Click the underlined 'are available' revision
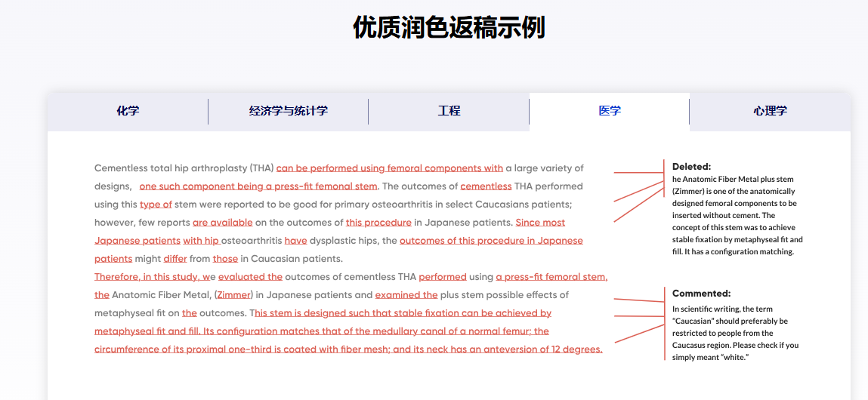 point(222,223)
